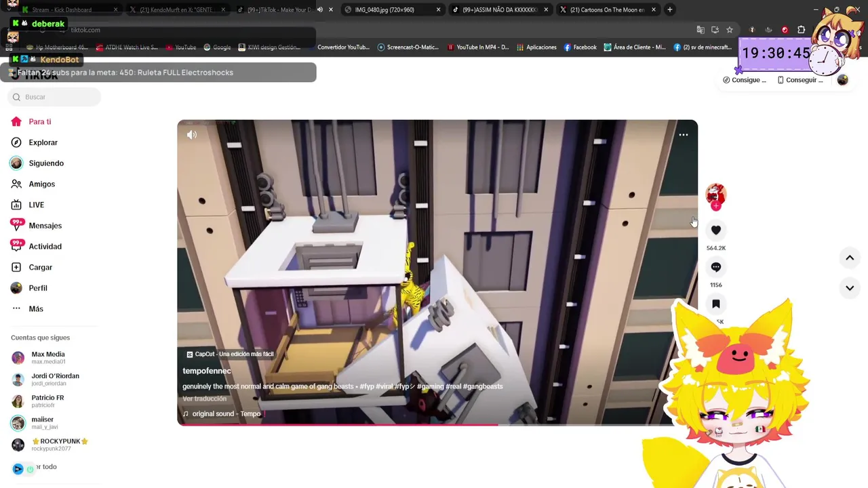Click the Conseguir app button in header
This screenshot has width=868, height=488.
point(800,80)
